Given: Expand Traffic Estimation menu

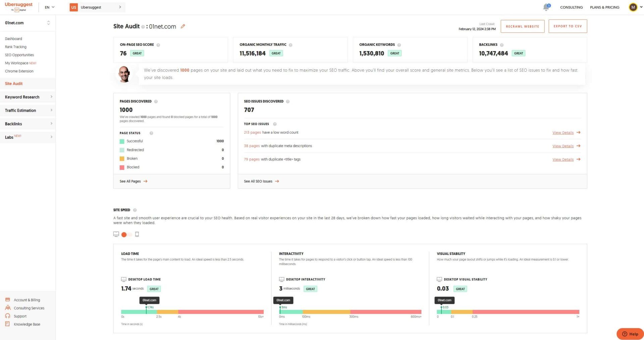Looking at the screenshot, I should point(28,110).
